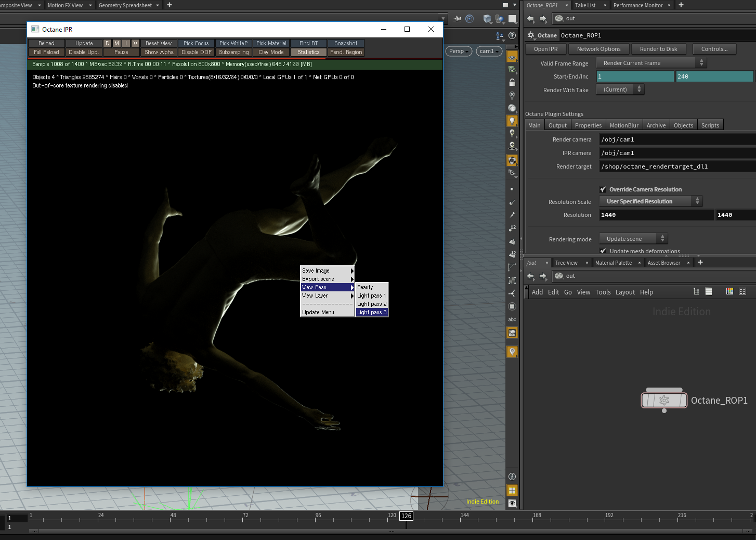Viewport: 756px width, 540px height.
Task: Toggle Override Camera Resolution checkbox
Action: 603,189
